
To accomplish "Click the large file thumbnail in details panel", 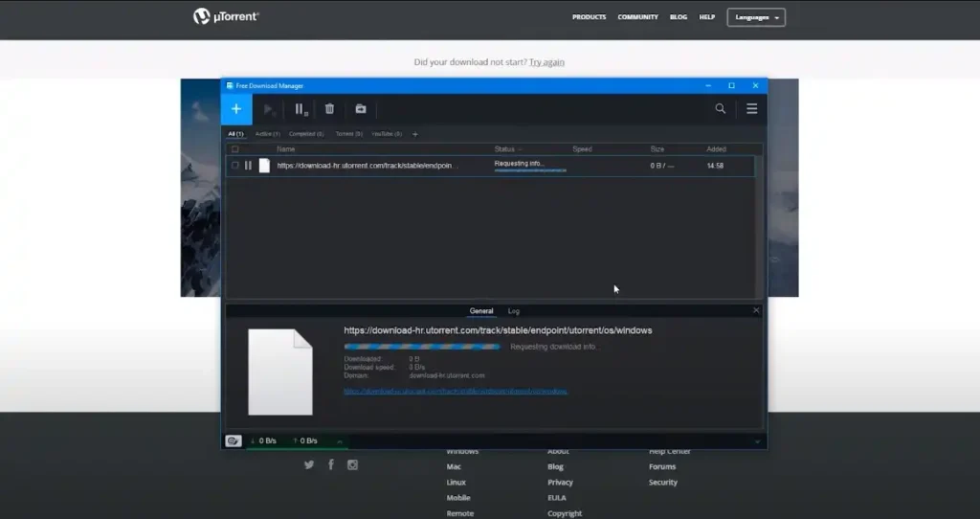I will [280, 372].
